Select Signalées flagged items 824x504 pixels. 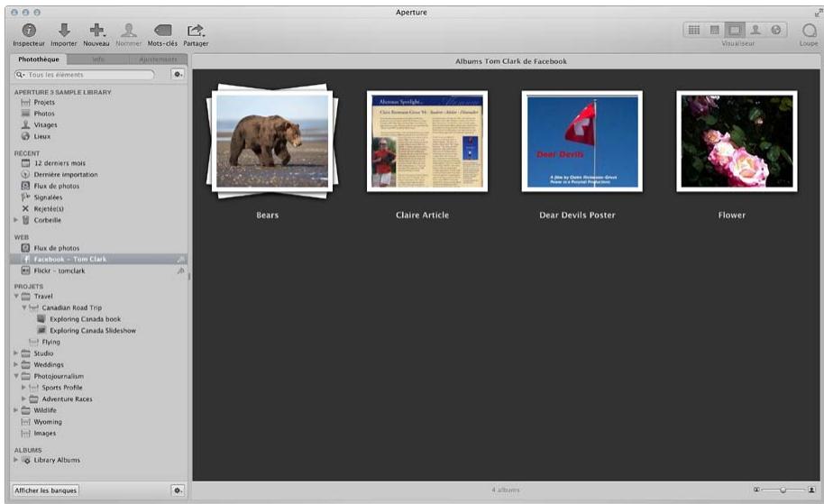48,197
